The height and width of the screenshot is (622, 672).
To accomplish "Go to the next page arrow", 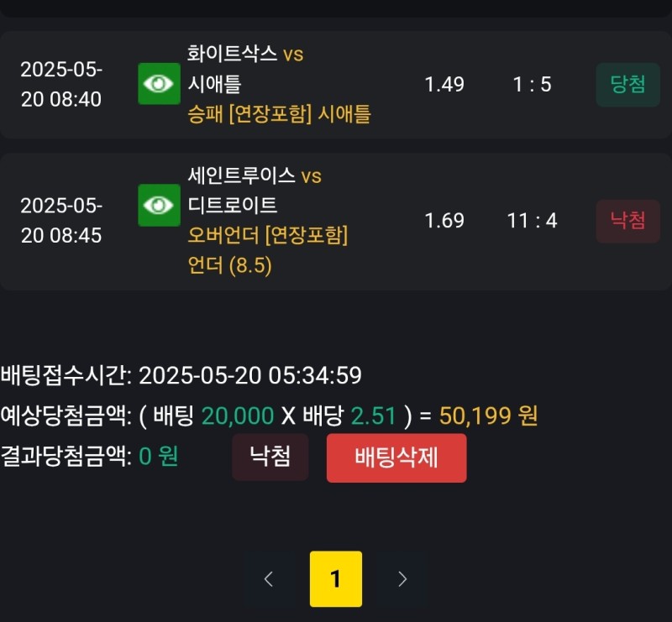I will pyautogui.click(x=402, y=579).
